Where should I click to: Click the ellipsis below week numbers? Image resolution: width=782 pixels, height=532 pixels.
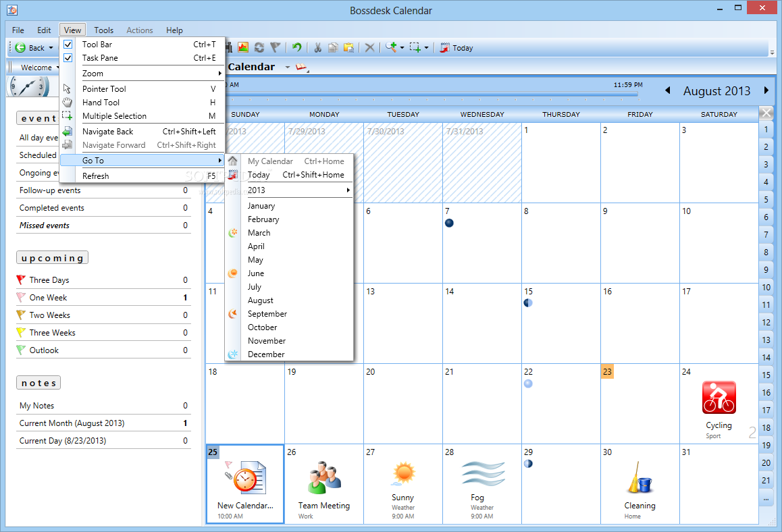coord(766,498)
